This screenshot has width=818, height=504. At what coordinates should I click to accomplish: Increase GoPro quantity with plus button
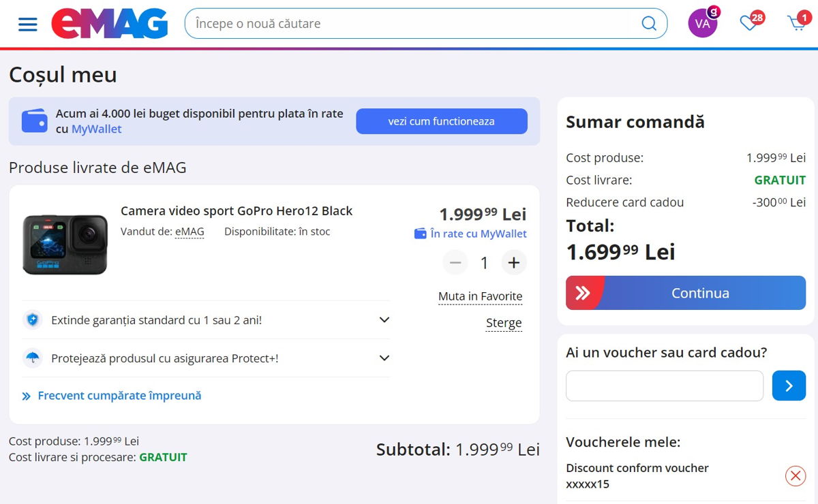(514, 262)
